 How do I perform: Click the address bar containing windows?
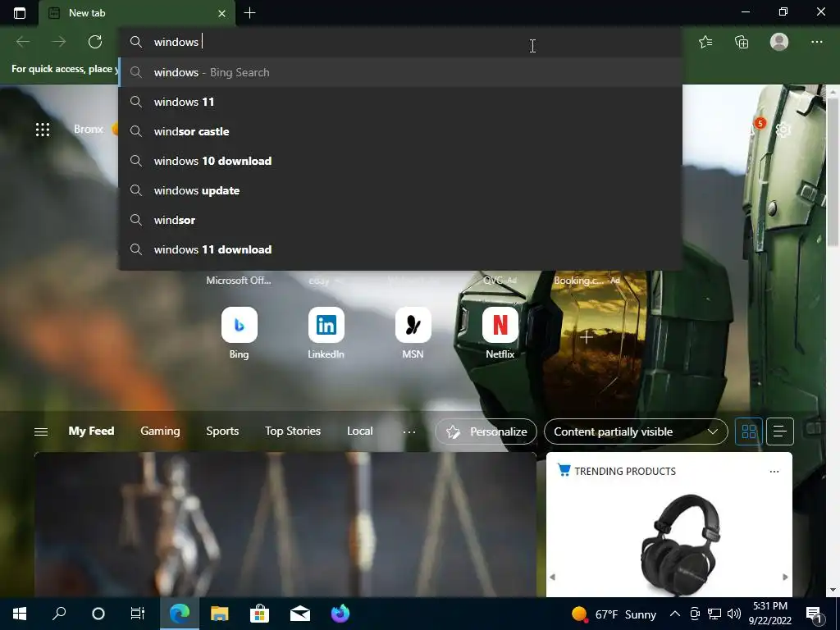point(399,42)
